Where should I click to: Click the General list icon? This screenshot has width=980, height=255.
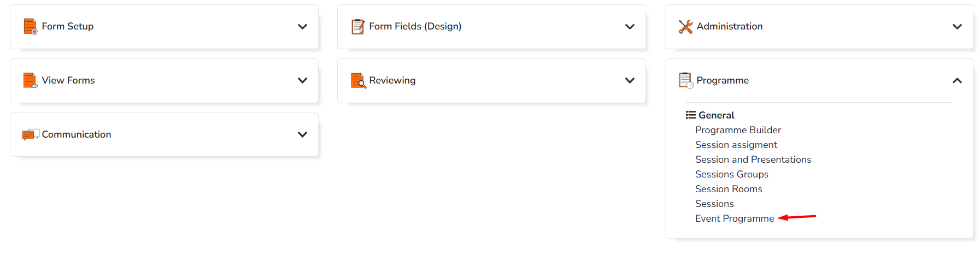[691, 115]
